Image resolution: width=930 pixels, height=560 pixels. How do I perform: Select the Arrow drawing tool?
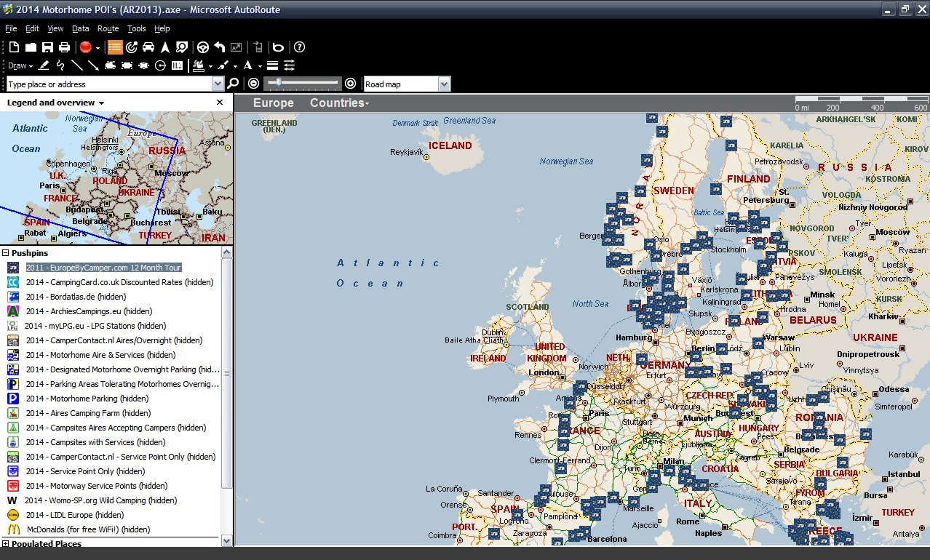click(94, 65)
